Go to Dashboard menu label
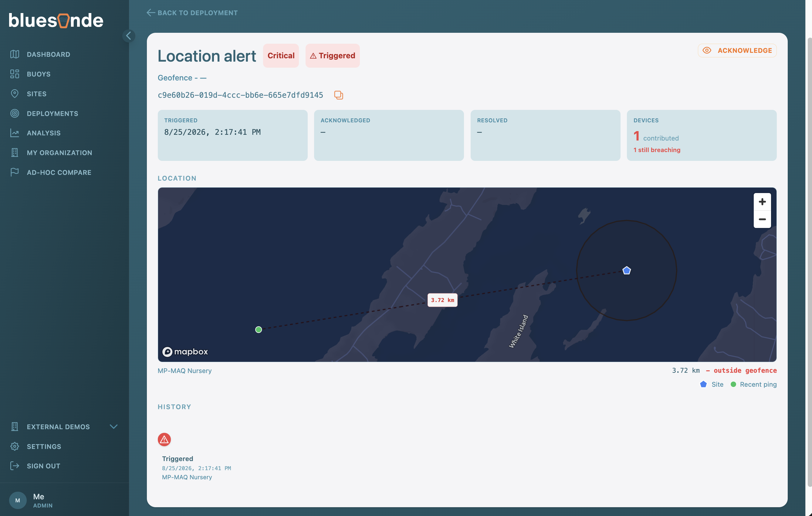Image resolution: width=812 pixels, height=516 pixels. click(x=49, y=54)
